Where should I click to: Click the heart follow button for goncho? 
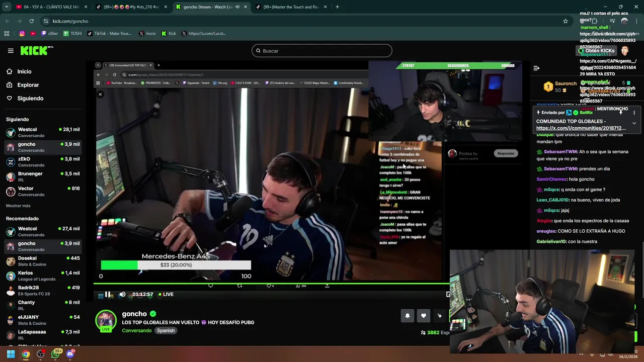point(424,316)
